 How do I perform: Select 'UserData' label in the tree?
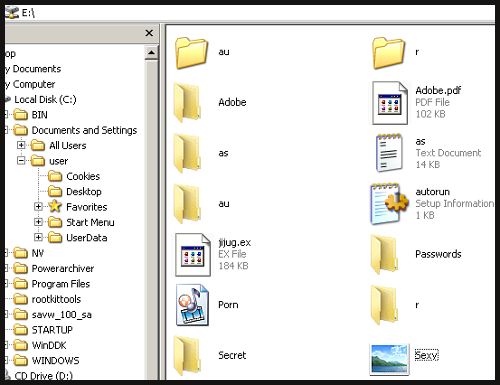pyautogui.click(x=87, y=238)
